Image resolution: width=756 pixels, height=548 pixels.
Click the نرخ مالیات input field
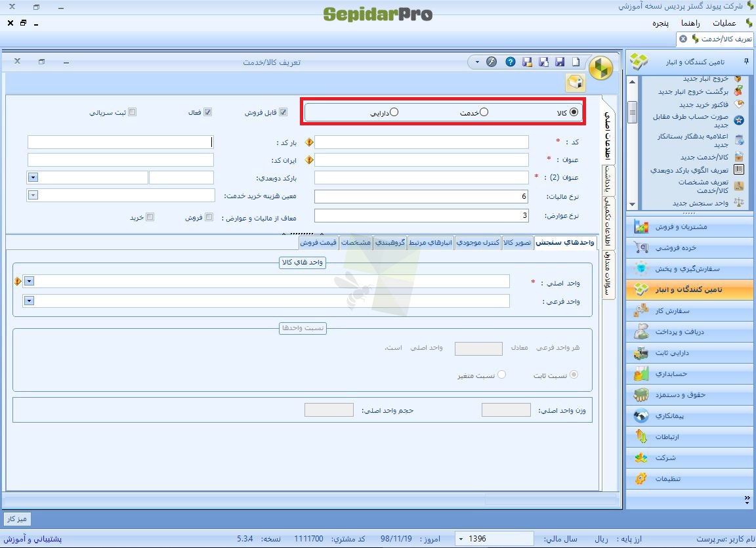point(421,196)
